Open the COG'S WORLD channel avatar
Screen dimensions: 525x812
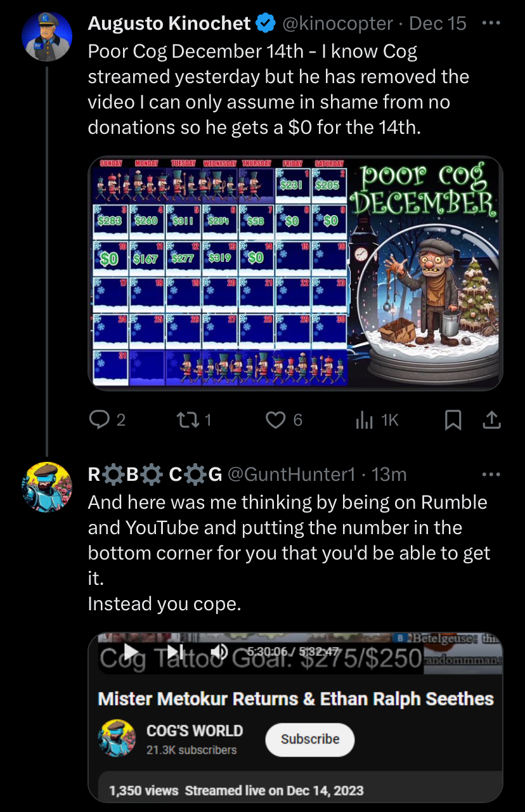pyautogui.click(x=117, y=738)
